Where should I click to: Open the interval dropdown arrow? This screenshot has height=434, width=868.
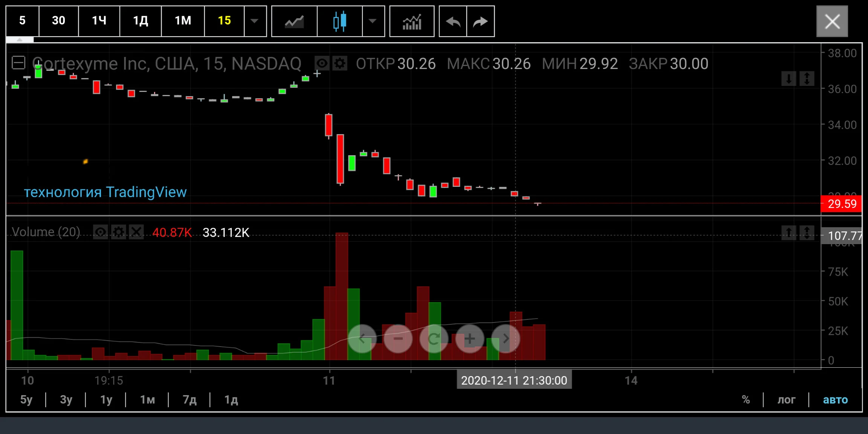click(x=255, y=21)
